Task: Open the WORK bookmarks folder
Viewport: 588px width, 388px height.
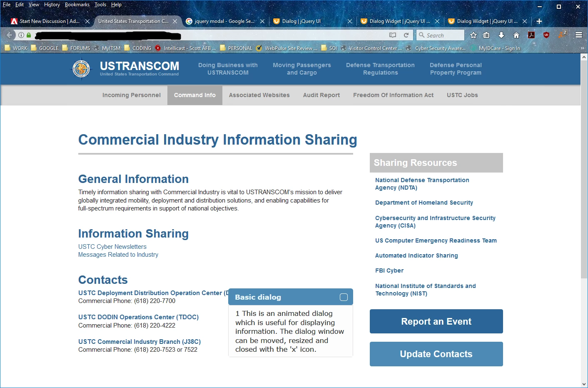Action: [16, 48]
